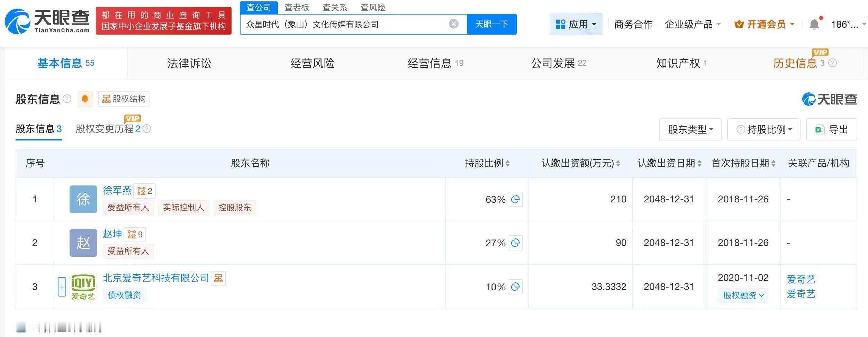
Task: Click the 天眼一下 search button
Action: pos(491,24)
